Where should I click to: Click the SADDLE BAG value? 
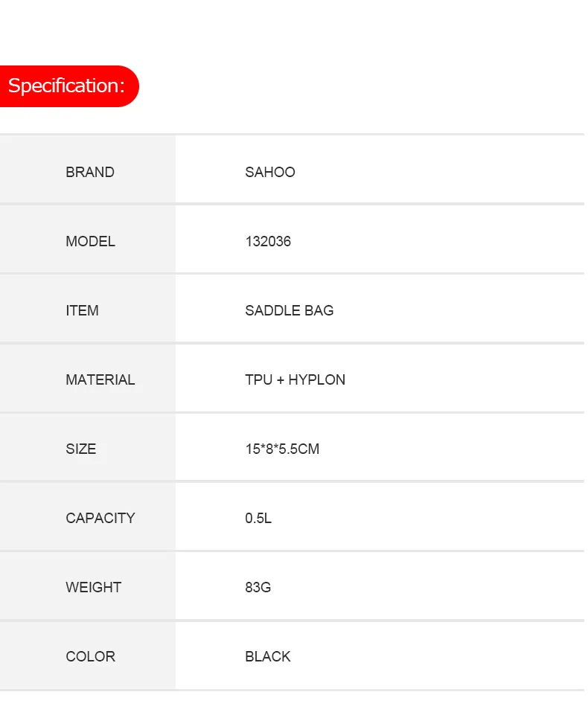pos(290,310)
